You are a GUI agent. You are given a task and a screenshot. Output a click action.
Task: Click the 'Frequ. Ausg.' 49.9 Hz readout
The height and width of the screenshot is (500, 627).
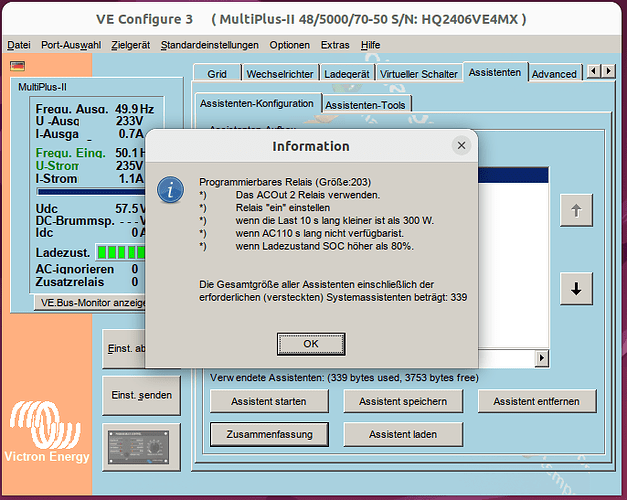pos(95,109)
